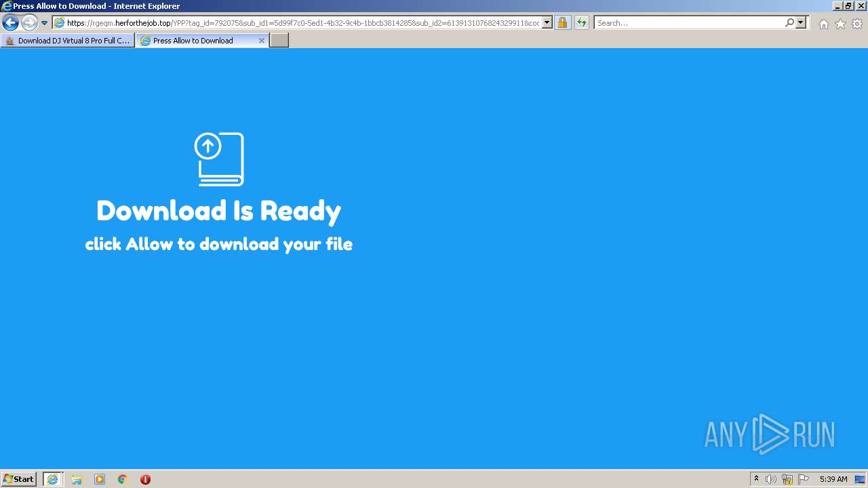Open the red Opera icon in taskbar
868x488 pixels.
click(x=145, y=479)
